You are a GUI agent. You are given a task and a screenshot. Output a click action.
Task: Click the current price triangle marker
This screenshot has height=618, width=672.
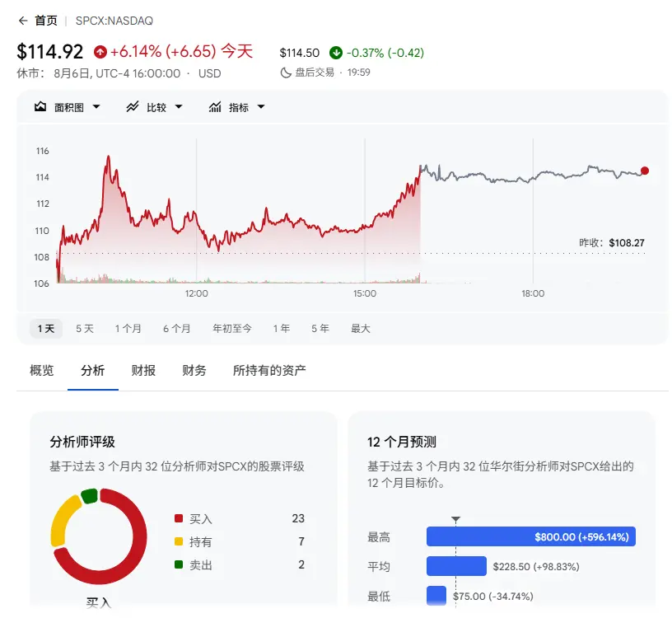[x=456, y=519]
